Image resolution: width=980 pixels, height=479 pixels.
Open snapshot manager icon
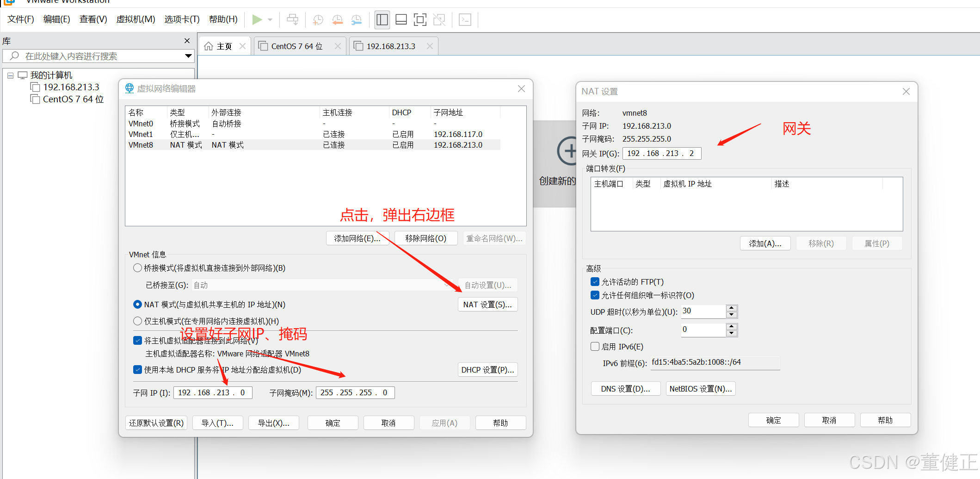point(357,19)
